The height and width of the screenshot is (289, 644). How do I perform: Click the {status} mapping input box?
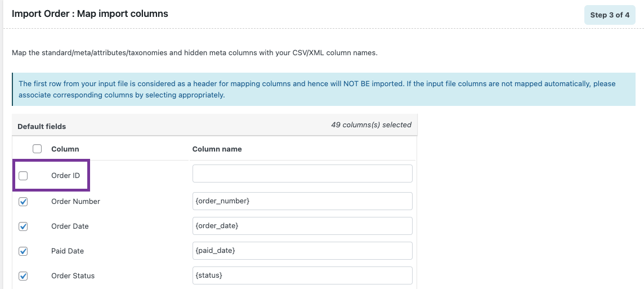(x=302, y=275)
